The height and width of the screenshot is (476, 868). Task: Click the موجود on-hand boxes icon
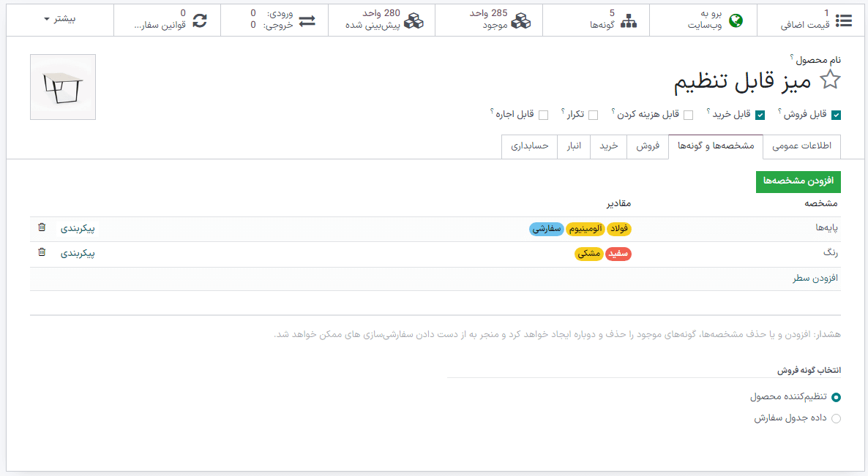(520, 20)
